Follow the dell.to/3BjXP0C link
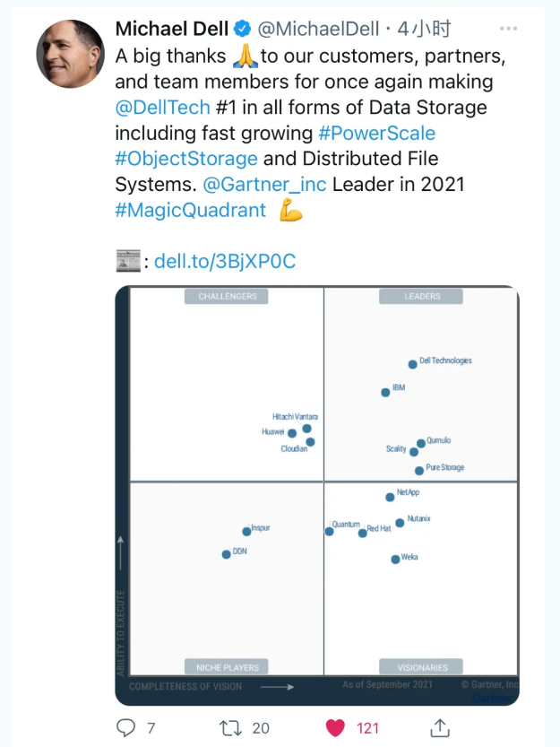 coord(225,262)
